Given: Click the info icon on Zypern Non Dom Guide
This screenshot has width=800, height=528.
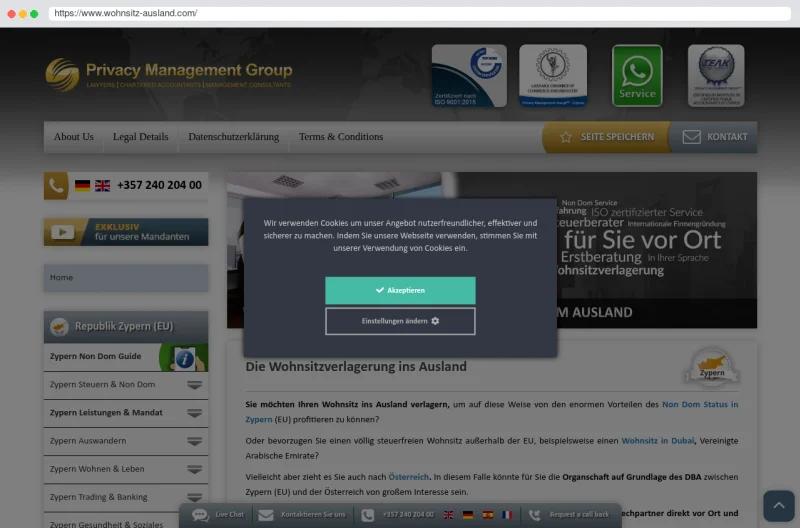Looking at the screenshot, I should pos(184,359).
